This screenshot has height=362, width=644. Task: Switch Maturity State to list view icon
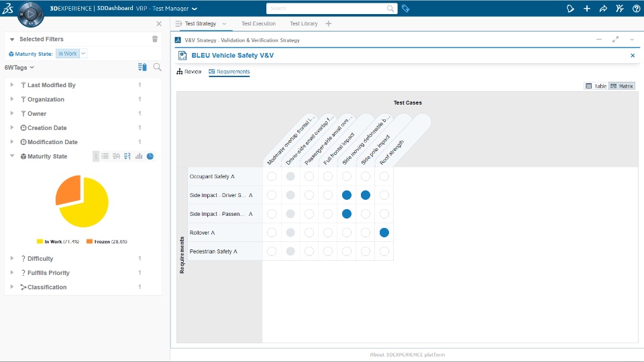(105, 156)
